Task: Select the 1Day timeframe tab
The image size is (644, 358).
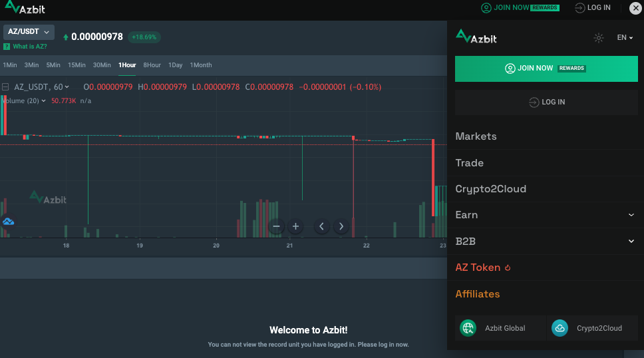Action: 176,65
